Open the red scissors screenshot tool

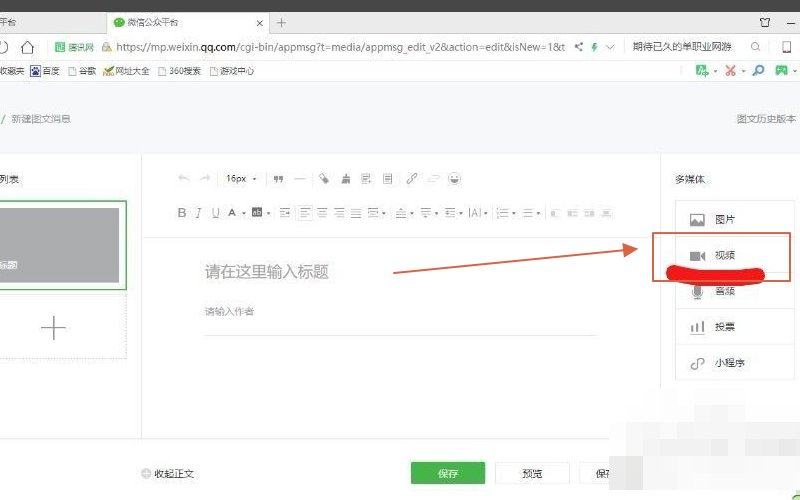pyautogui.click(x=731, y=70)
